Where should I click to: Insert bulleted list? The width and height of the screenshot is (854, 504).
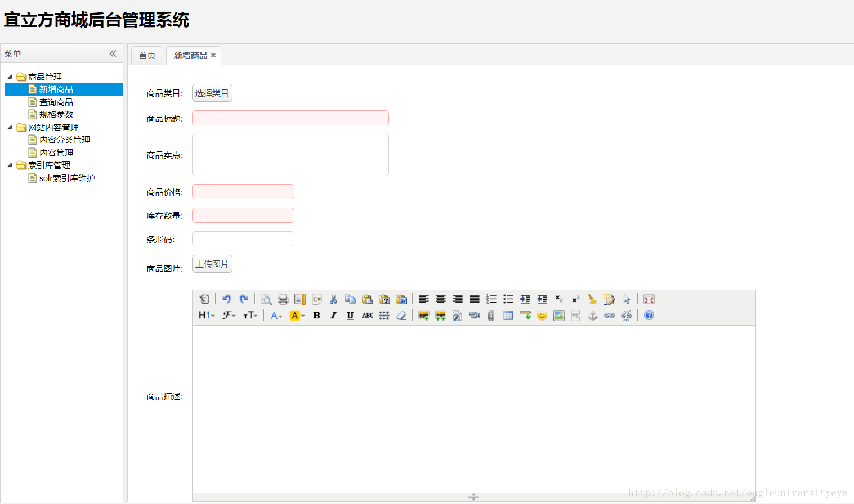point(508,299)
